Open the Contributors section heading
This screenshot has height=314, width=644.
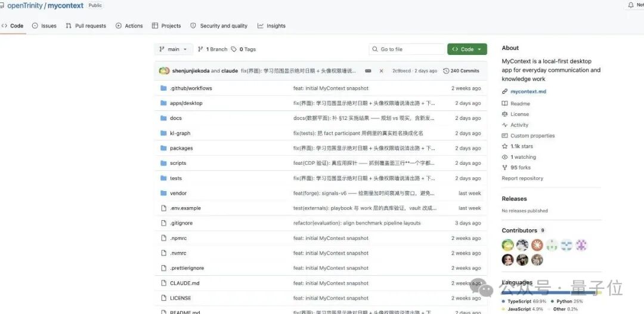click(519, 230)
